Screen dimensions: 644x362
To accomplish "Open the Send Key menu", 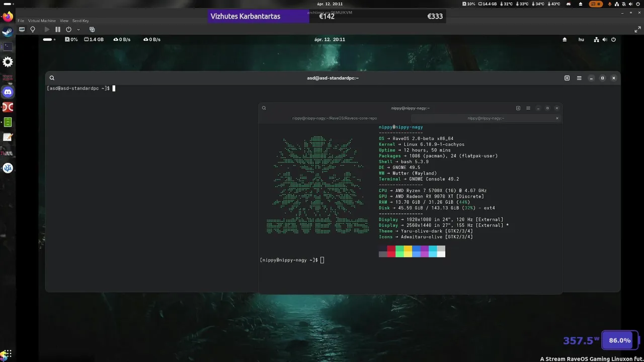I will [80, 21].
